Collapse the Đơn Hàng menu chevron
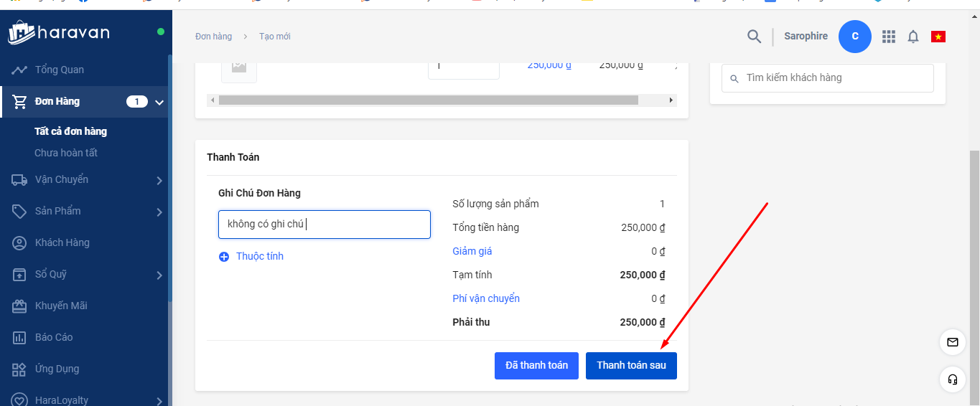This screenshot has height=406, width=980. tap(159, 102)
